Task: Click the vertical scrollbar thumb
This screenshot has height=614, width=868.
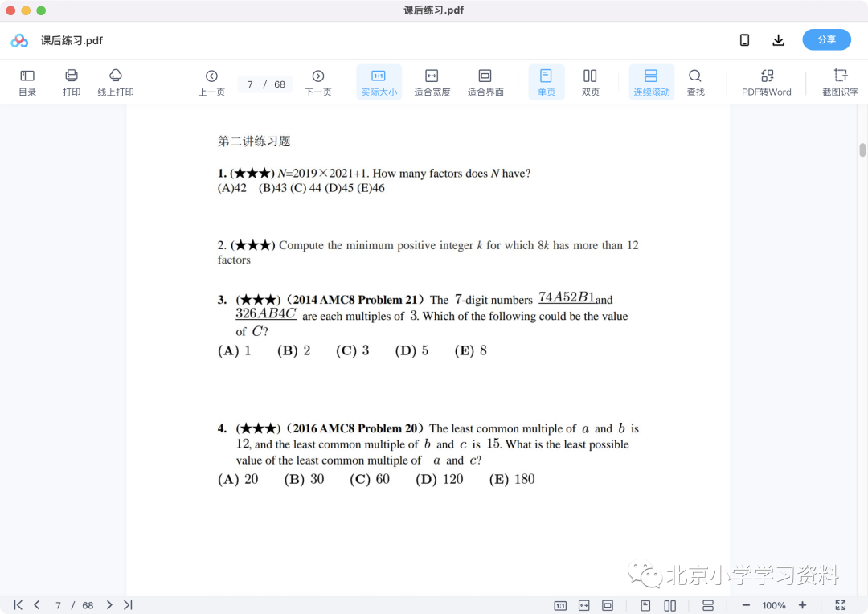Action: 862,150
